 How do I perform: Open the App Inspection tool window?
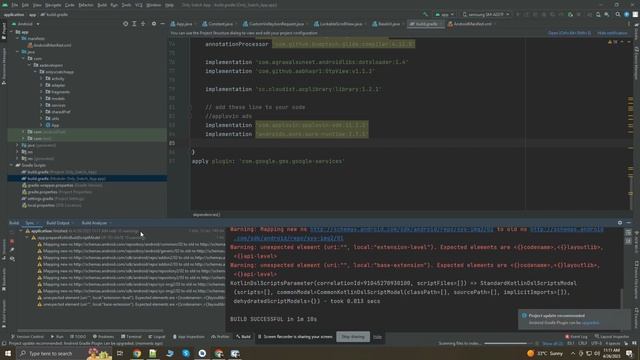(x=188, y=337)
